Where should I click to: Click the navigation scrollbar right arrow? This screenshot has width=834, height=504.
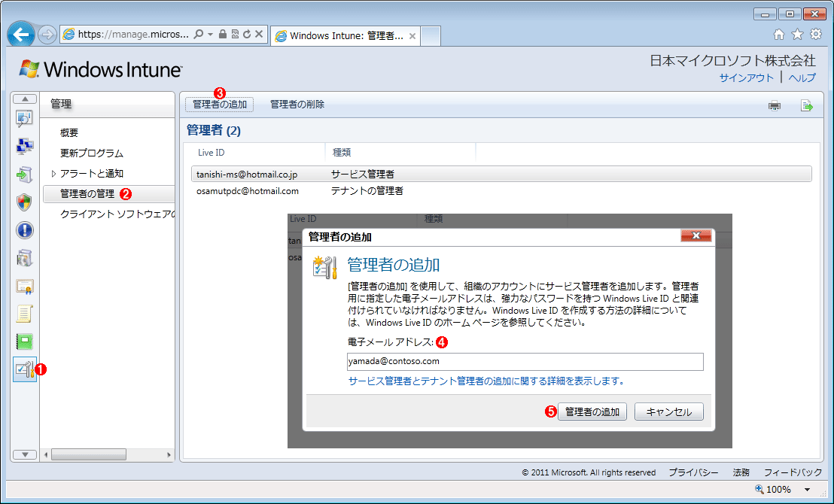click(x=169, y=454)
